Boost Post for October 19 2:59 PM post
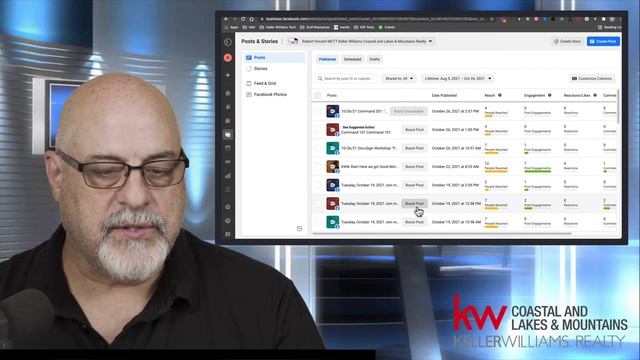 click(x=414, y=185)
